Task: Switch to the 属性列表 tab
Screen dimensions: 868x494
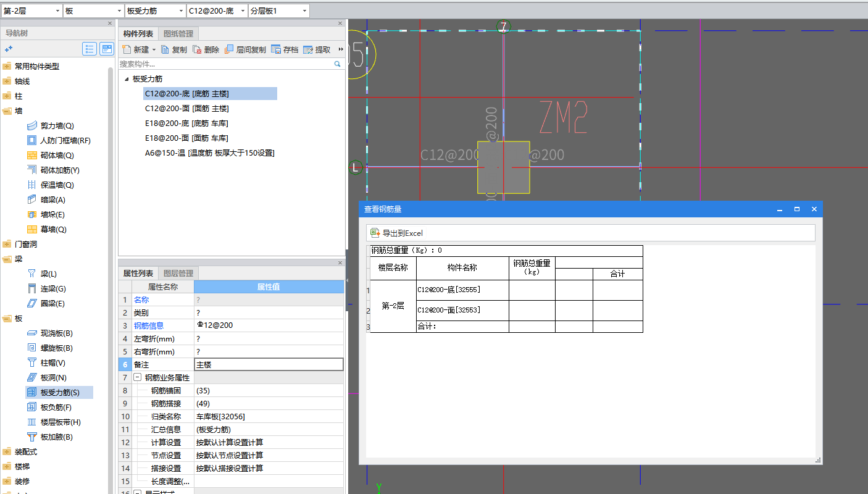Action: pos(138,273)
